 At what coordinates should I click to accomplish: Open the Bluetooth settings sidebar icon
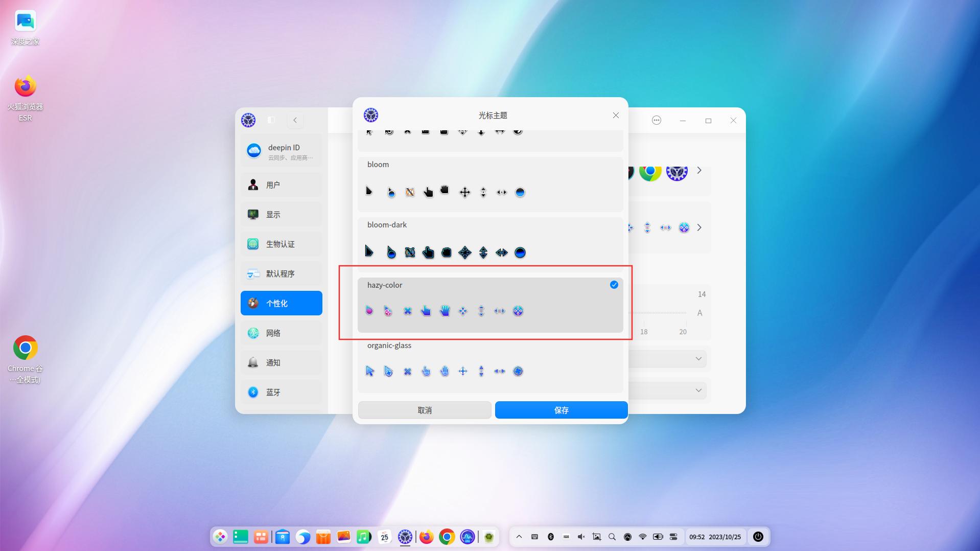click(x=281, y=392)
